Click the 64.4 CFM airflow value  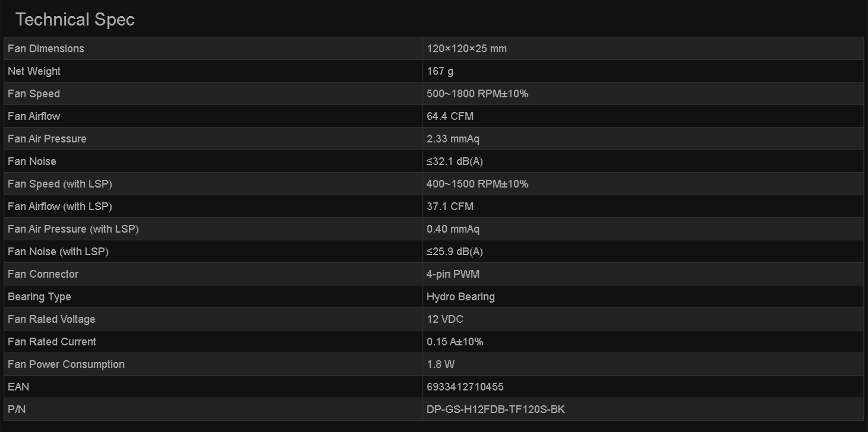pos(450,116)
